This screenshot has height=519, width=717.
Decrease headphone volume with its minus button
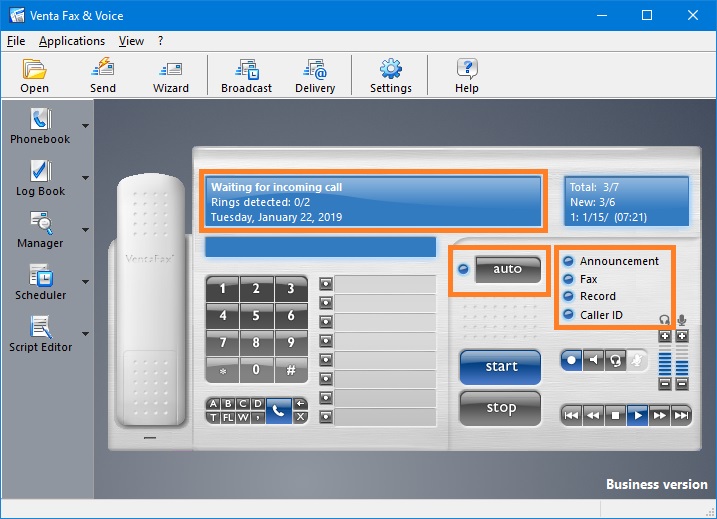coord(665,384)
